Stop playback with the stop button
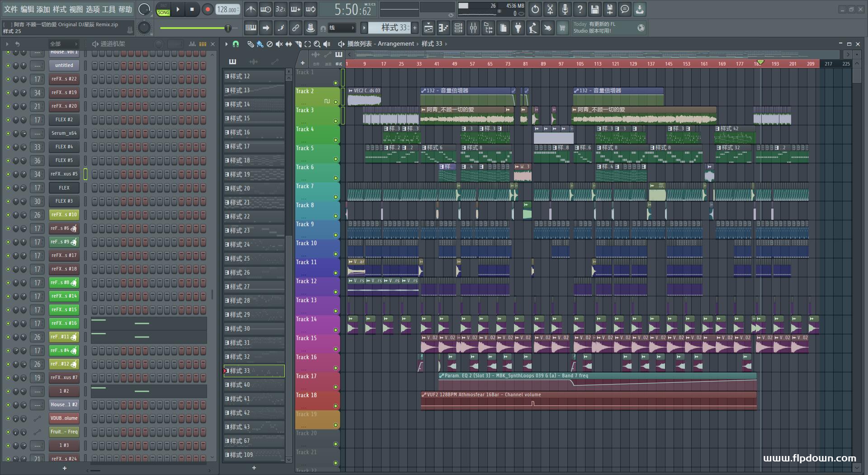 pos(192,9)
